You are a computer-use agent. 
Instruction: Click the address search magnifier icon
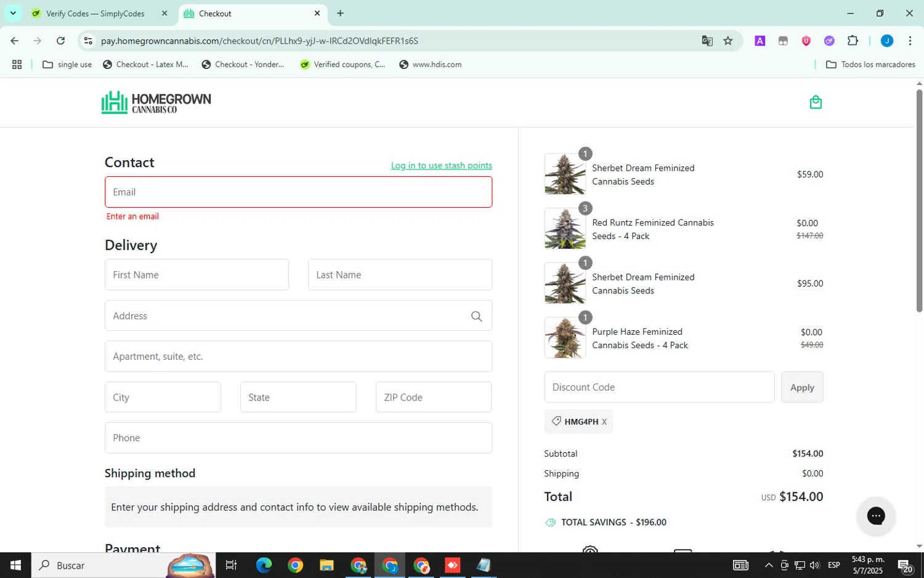tap(476, 316)
